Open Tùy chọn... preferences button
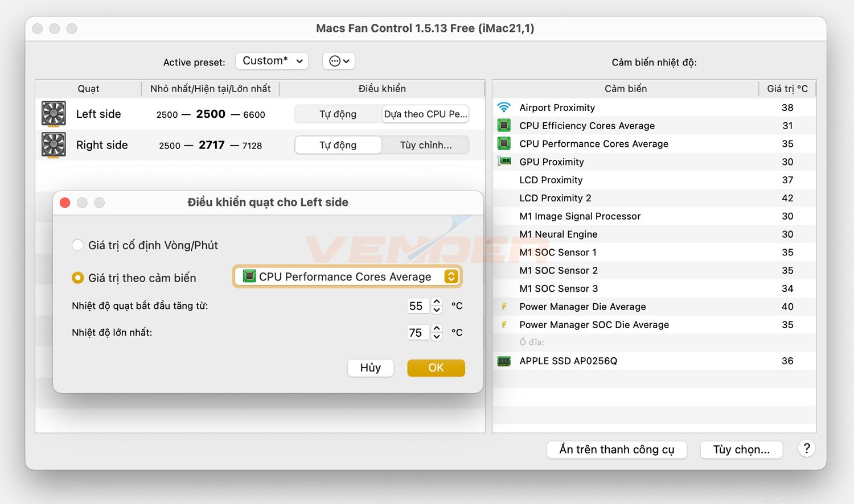 pyautogui.click(x=741, y=449)
